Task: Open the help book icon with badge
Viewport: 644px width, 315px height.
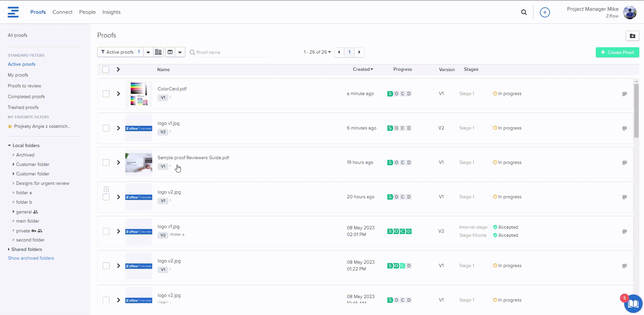Action: [633, 304]
